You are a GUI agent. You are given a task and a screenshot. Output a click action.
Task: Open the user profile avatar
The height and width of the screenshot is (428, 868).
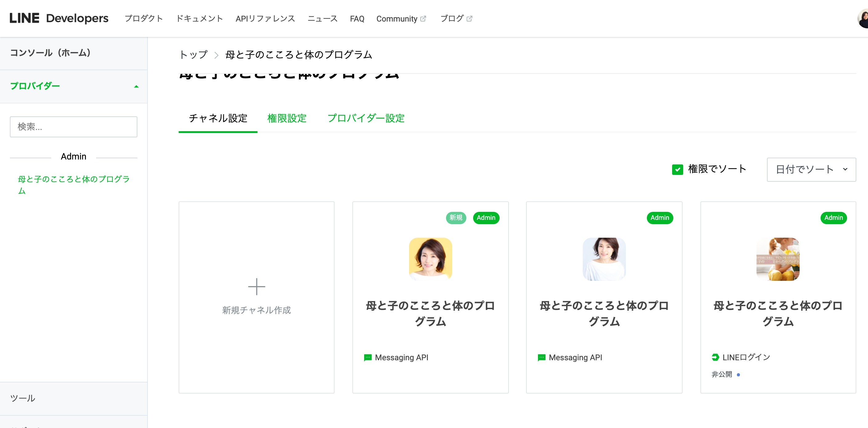coord(863,19)
